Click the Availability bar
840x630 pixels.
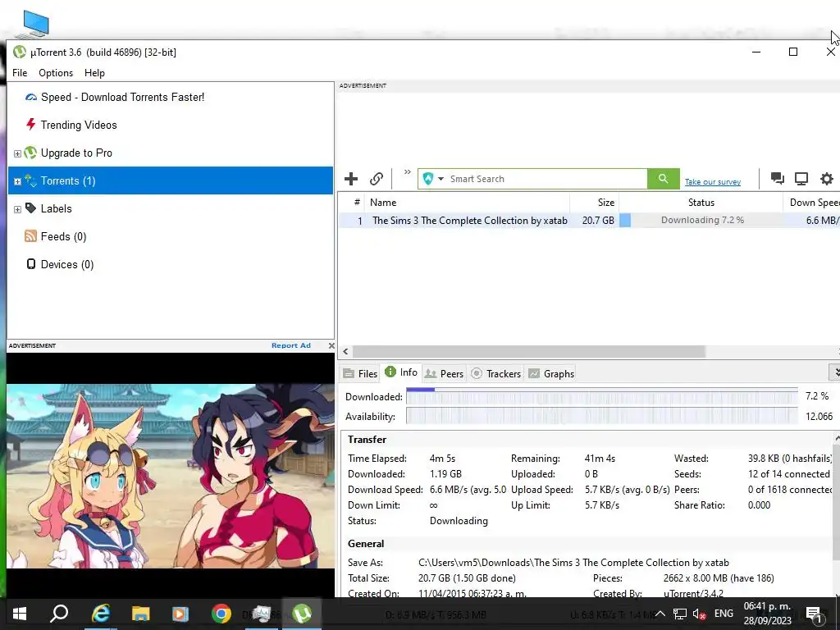pyautogui.click(x=601, y=416)
